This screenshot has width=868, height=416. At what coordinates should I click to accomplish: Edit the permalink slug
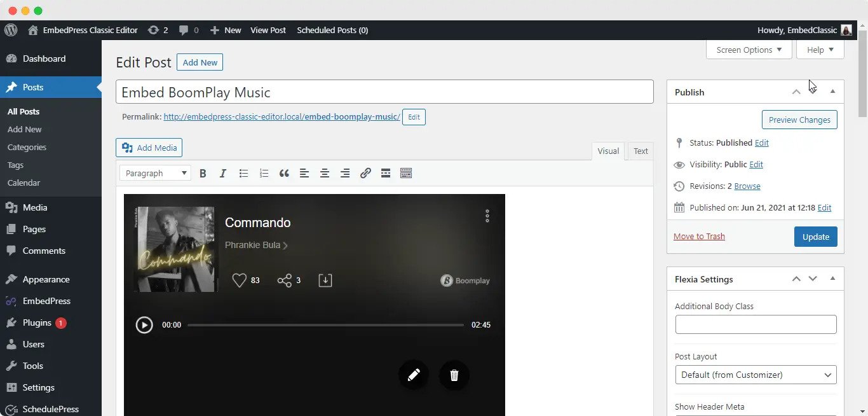tap(414, 117)
